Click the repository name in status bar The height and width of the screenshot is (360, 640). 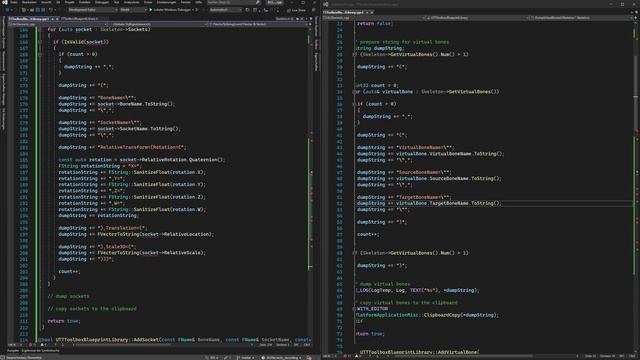pos(281,358)
